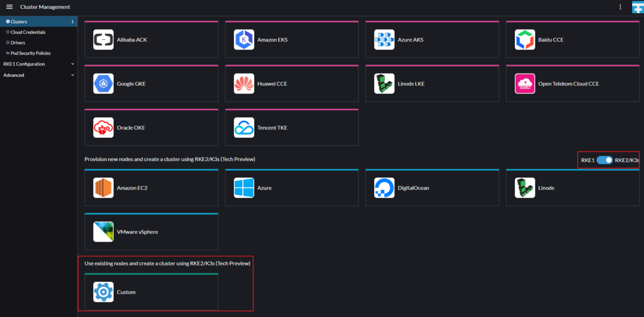This screenshot has width=644, height=317.
Task: Click the Linode node driver icon
Action: click(525, 188)
